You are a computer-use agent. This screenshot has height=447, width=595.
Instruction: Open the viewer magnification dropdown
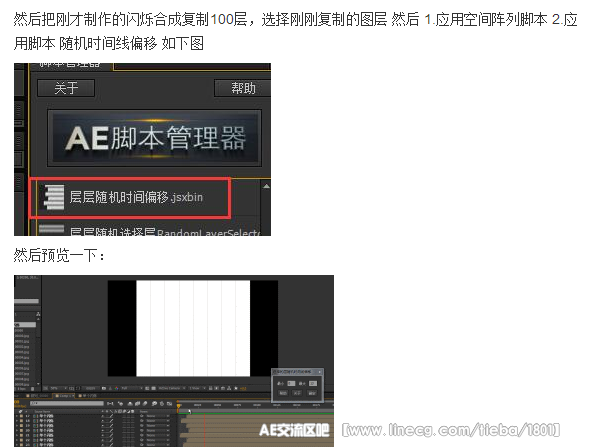point(58,388)
